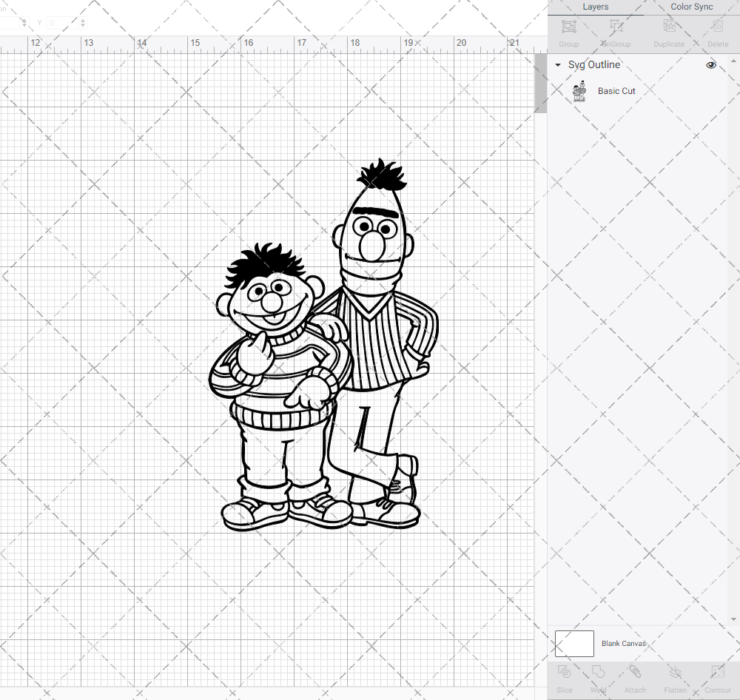Select the Slice tool
The width and height of the screenshot is (740, 700).
564,677
